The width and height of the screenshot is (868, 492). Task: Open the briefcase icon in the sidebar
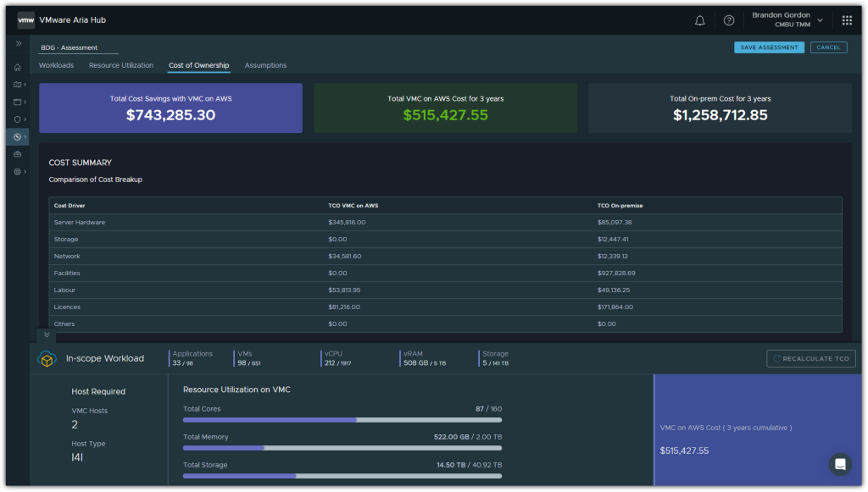point(18,154)
